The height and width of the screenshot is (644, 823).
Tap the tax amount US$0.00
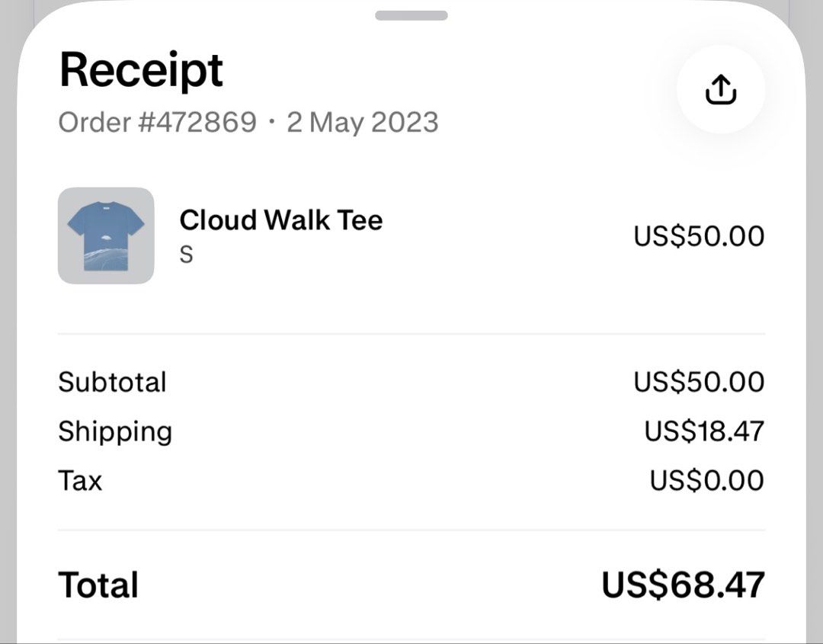[x=706, y=480]
